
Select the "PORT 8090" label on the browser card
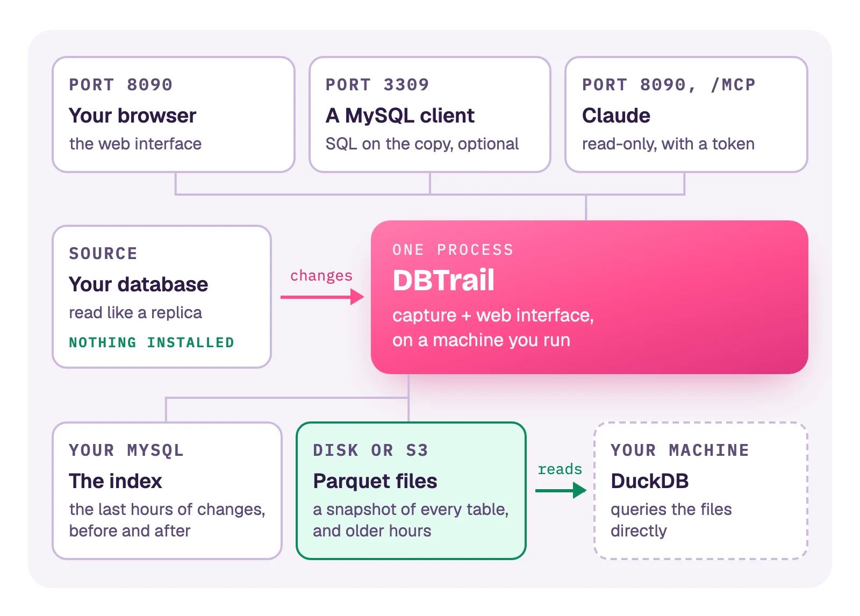[120, 84]
